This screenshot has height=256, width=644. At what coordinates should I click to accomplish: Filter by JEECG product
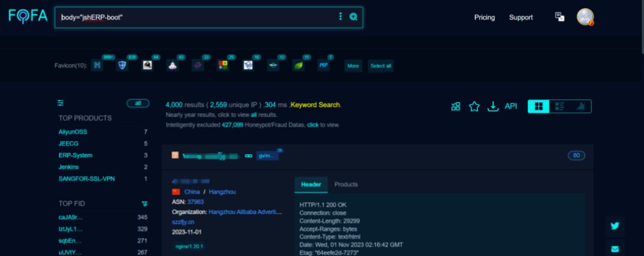coord(68,144)
